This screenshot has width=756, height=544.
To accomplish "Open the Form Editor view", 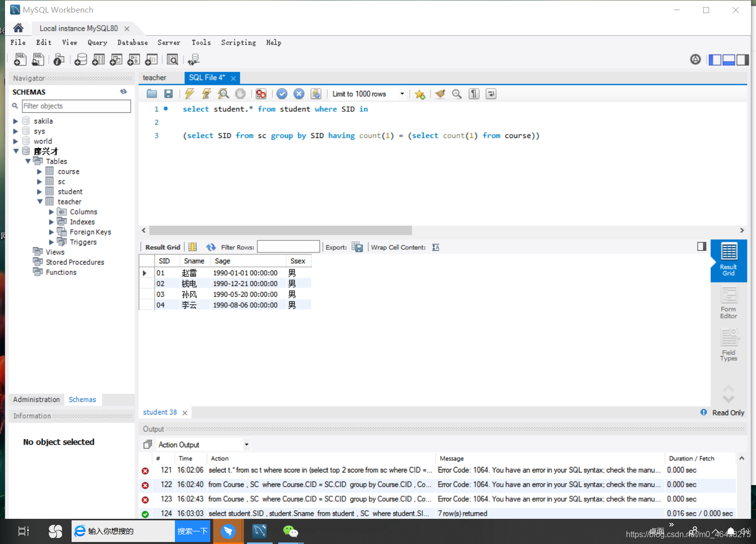I will [729, 303].
